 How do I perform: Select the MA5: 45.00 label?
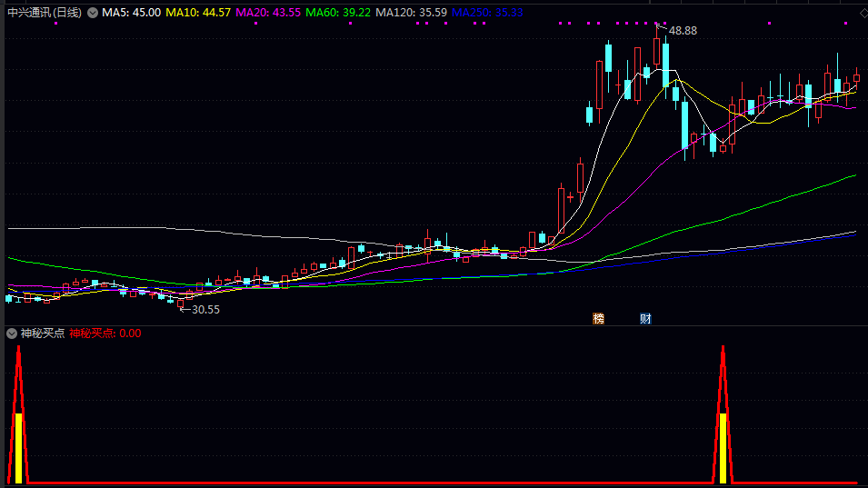(131, 13)
